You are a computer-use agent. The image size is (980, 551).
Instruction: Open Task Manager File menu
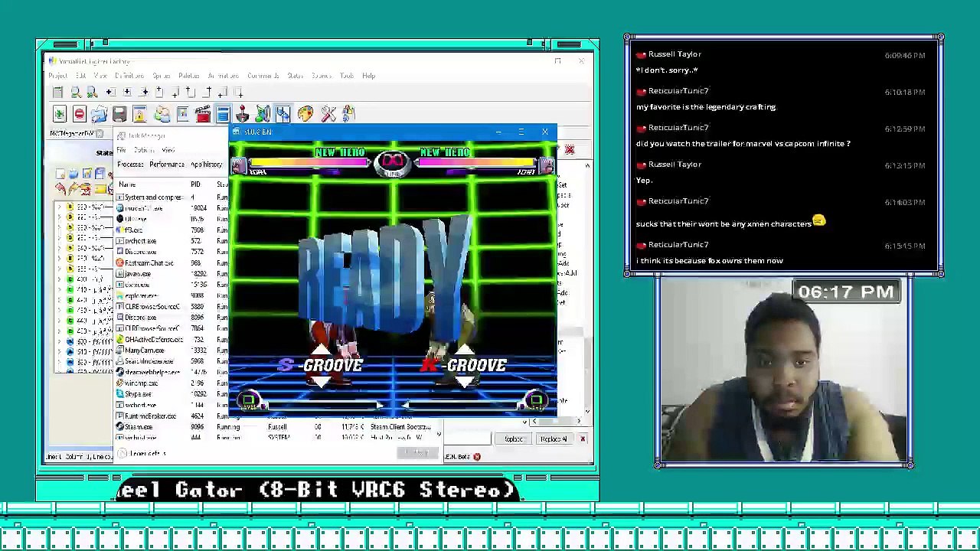(122, 150)
